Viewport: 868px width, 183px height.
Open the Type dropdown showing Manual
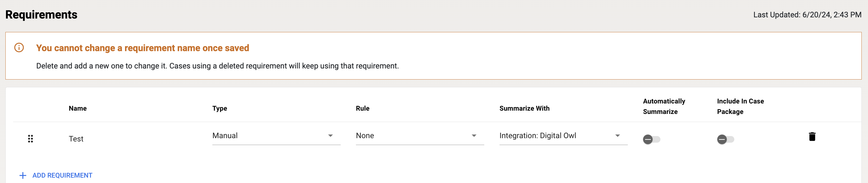click(276, 135)
